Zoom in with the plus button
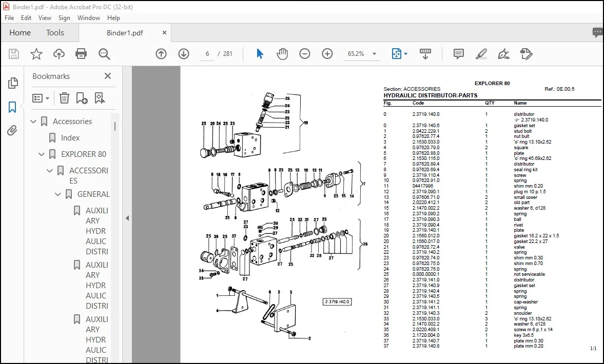This screenshot has width=604, height=364. 327,54
